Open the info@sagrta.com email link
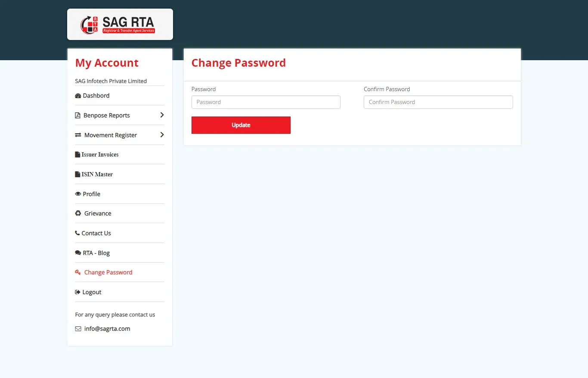Image resolution: width=588 pixels, height=378 pixels. click(x=107, y=329)
